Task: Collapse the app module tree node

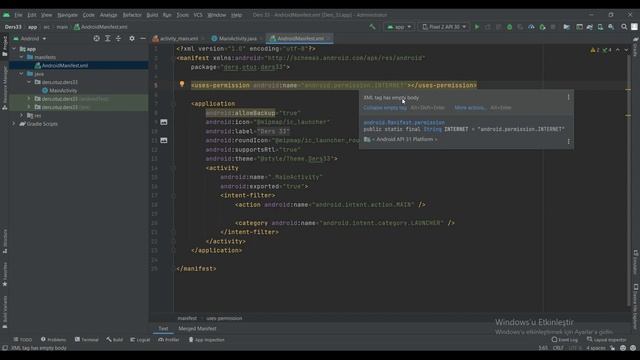Action: [x=14, y=49]
